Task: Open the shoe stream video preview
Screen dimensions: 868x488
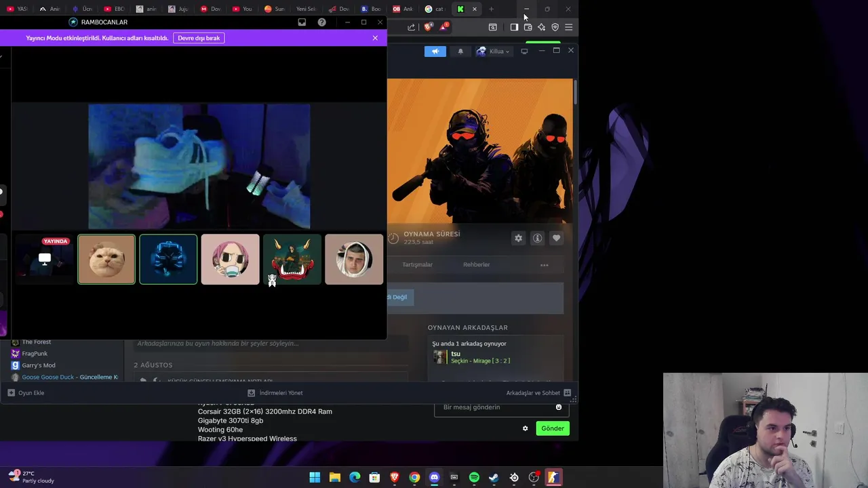Action: point(199,167)
